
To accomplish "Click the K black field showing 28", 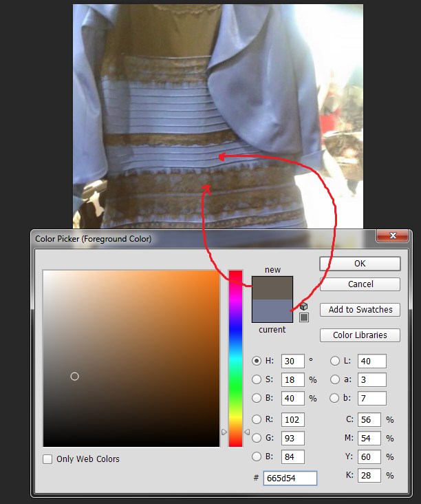I will 369,475.
